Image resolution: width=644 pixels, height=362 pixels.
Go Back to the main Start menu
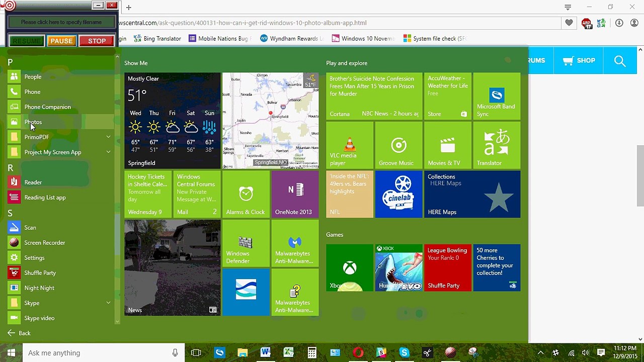click(19, 333)
